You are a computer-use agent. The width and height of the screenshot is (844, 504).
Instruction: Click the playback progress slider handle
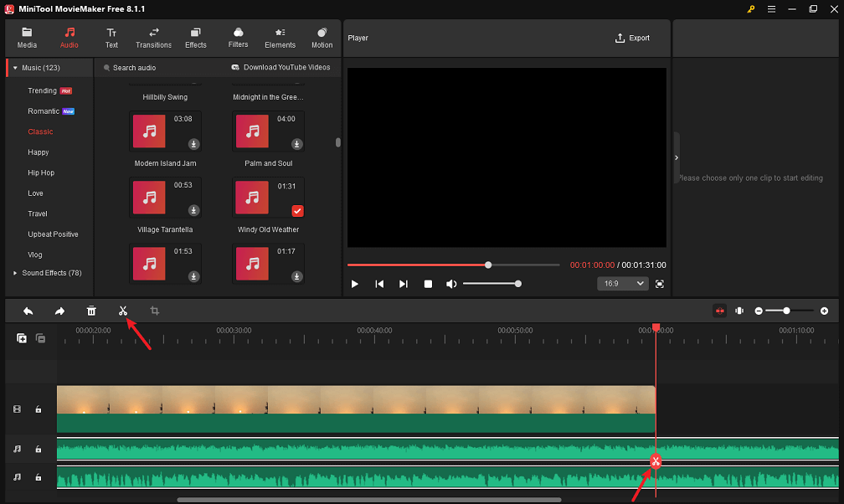coord(488,265)
